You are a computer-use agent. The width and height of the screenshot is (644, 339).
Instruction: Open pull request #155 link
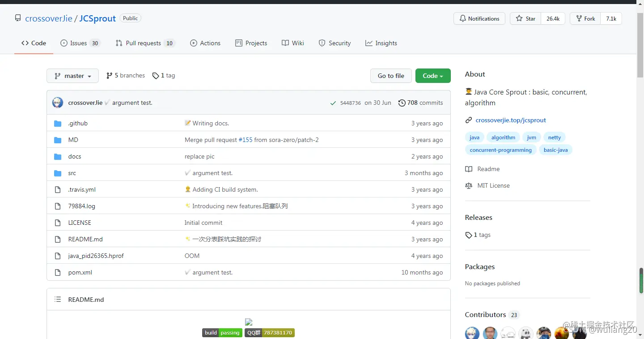tap(246, 140)
